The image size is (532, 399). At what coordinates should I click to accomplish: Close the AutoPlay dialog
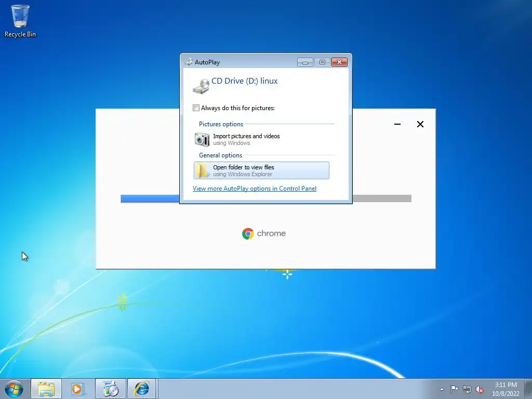[x=339, y=62]
